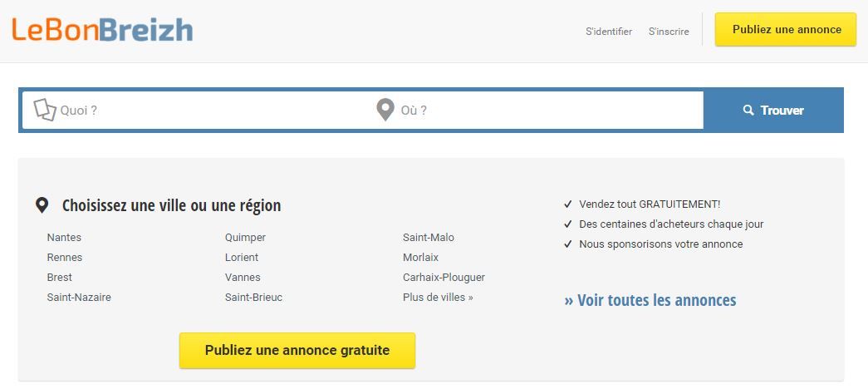Select the city Saint-Malo
This screenshot has height=389, width=868.
429,238
